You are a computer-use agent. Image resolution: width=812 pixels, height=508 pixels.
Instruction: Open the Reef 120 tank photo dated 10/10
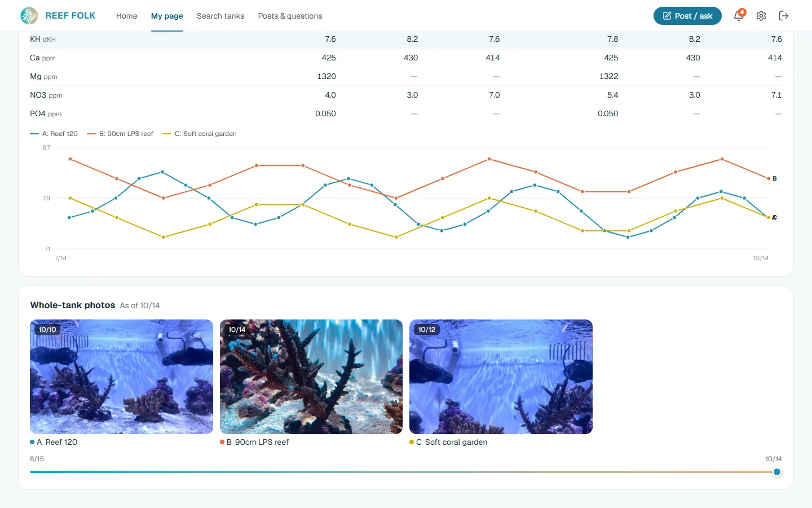click(121, 376)
